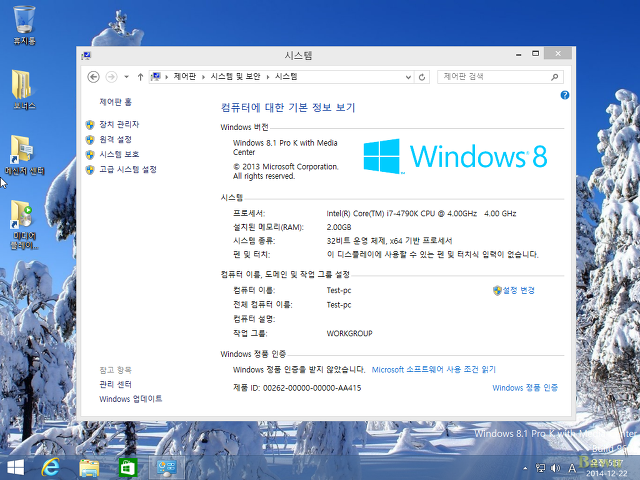This screenshot has width=640, height=480.
Task: Click the Forward arrow in System window
Action: pyautogui.click(x=111, y=77)
